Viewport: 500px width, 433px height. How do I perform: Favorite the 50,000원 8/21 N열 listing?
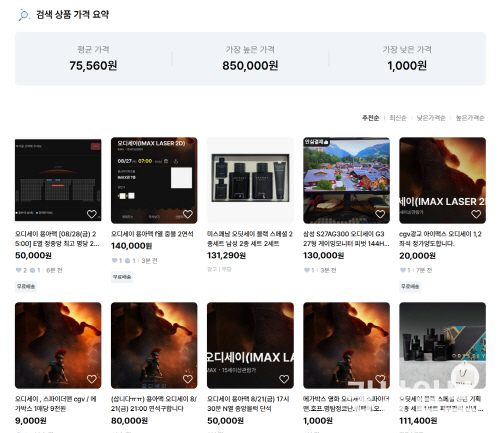click(x=284, y=379)
